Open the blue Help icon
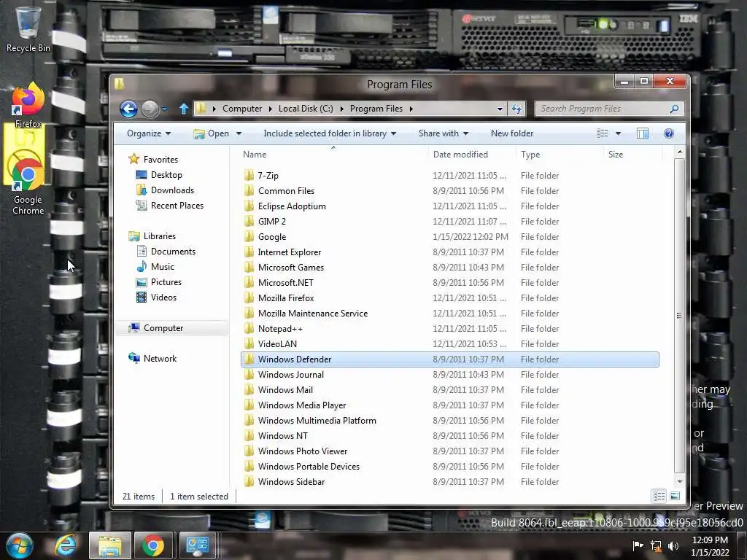 tap(669, 133)
